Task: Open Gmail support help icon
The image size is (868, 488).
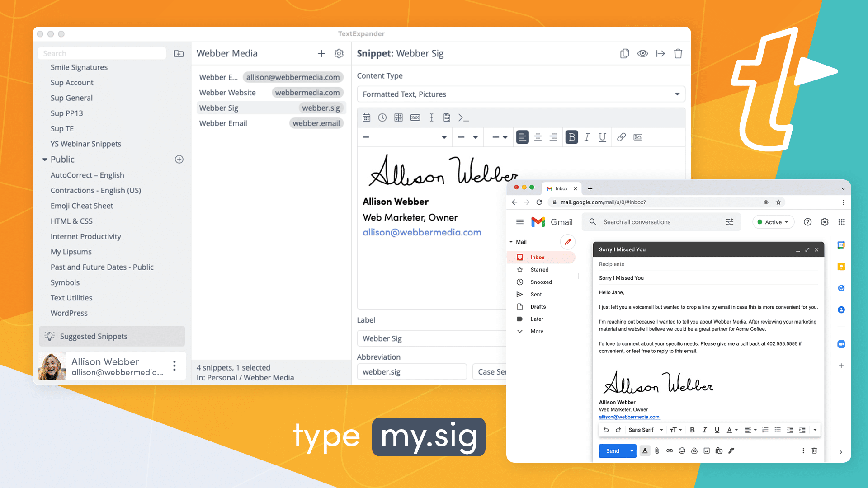Action: point(807,222)
